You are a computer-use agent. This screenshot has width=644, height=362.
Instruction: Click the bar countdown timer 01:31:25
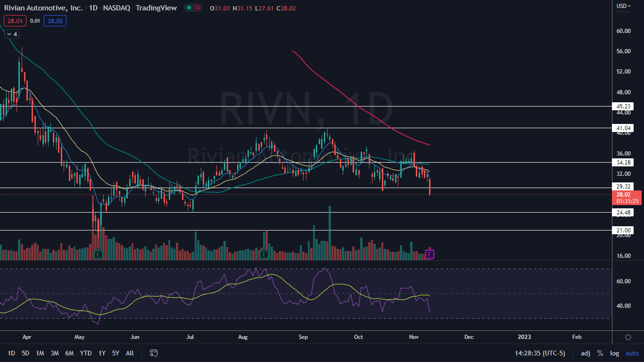click(627, 201)
